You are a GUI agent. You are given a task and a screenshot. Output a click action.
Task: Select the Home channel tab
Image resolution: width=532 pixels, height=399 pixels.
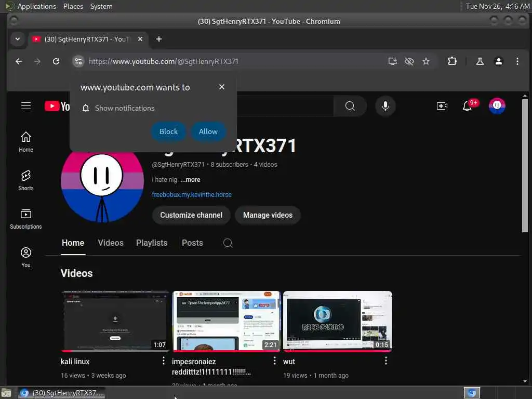coord(73,243)
